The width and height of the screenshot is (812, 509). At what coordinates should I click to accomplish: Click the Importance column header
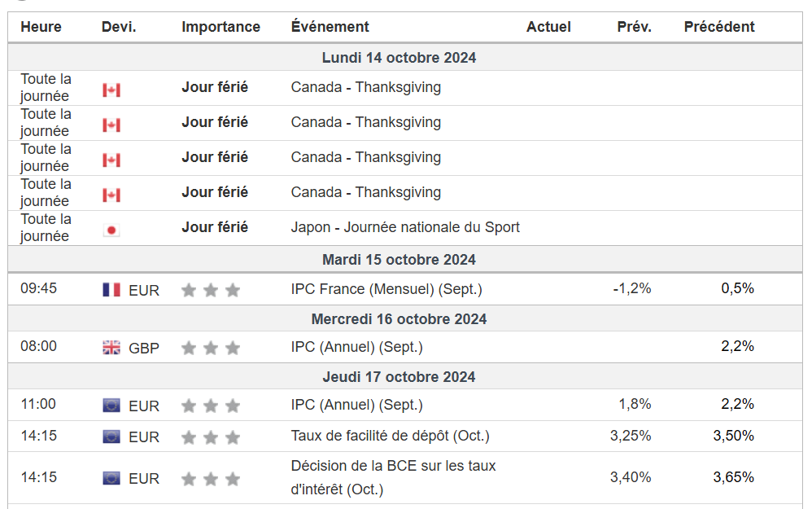[220, 27]
